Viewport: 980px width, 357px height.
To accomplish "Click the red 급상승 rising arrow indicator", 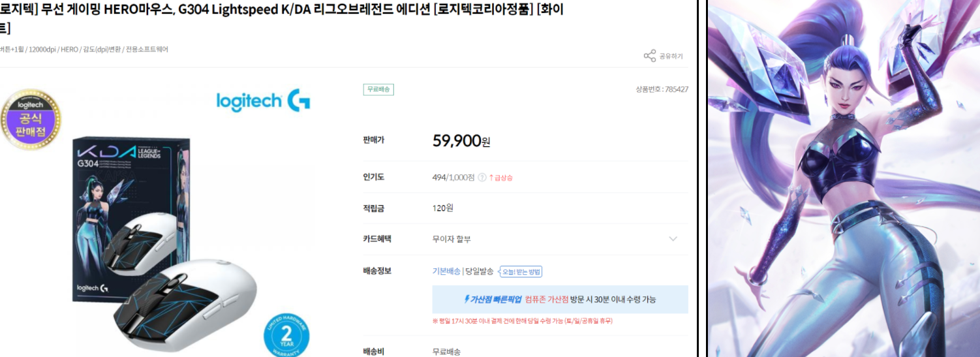I will coord(501,178).
